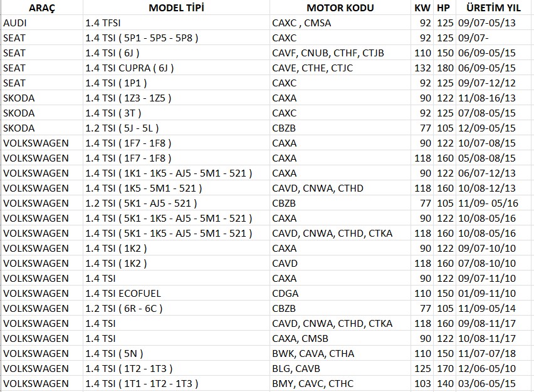Click the 1.4 TFSI model cell
The height and width of the screenshot is (392, 534).
[103, 23]
